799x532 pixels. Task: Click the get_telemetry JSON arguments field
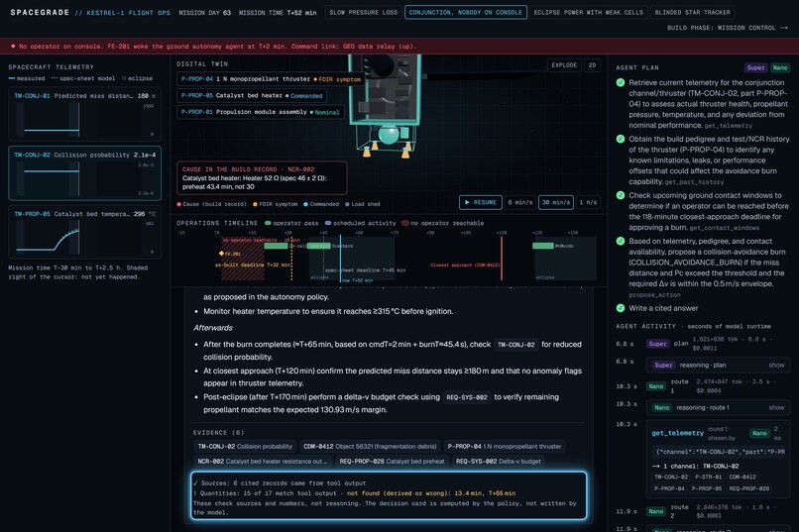pos(720,452)
